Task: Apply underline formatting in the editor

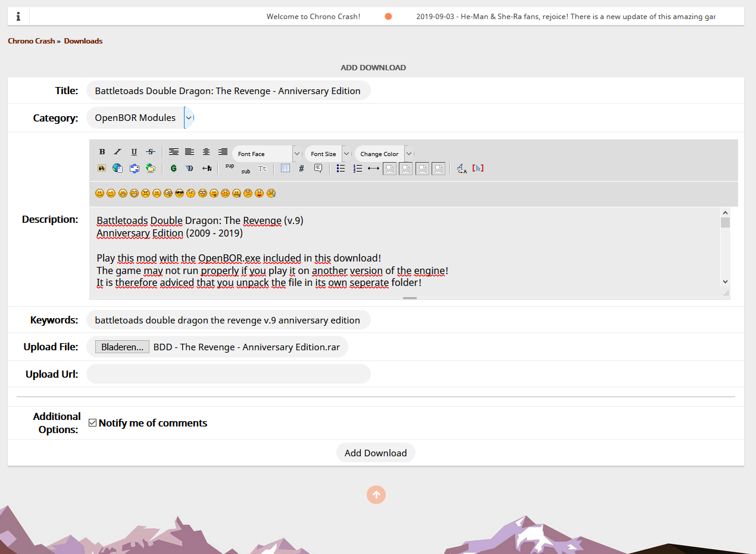Action: (x=134, y=152)
